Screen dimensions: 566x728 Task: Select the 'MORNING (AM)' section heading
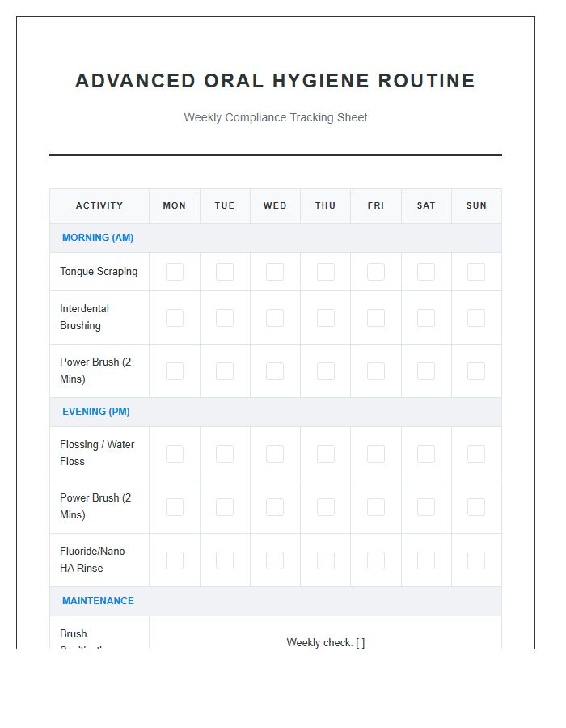98,238
